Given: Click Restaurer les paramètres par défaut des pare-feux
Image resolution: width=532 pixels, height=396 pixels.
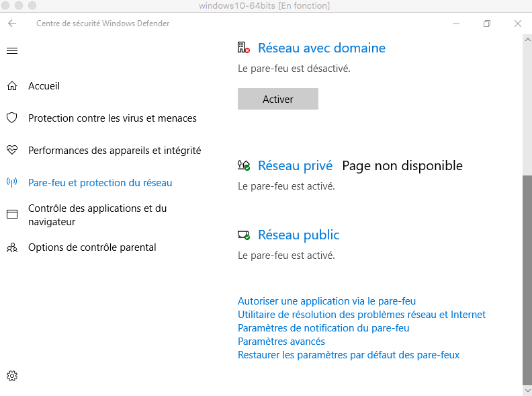Looking at the screenshot, I should [x=349, y=355].
